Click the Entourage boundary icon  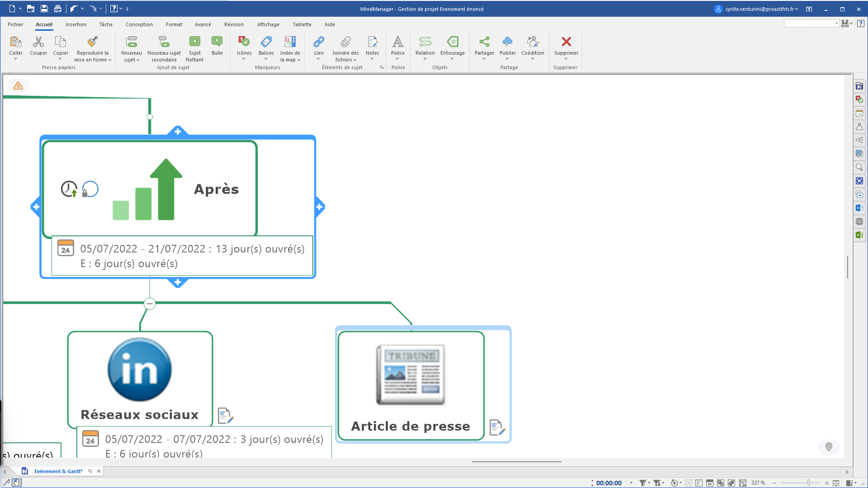[452, 42]
